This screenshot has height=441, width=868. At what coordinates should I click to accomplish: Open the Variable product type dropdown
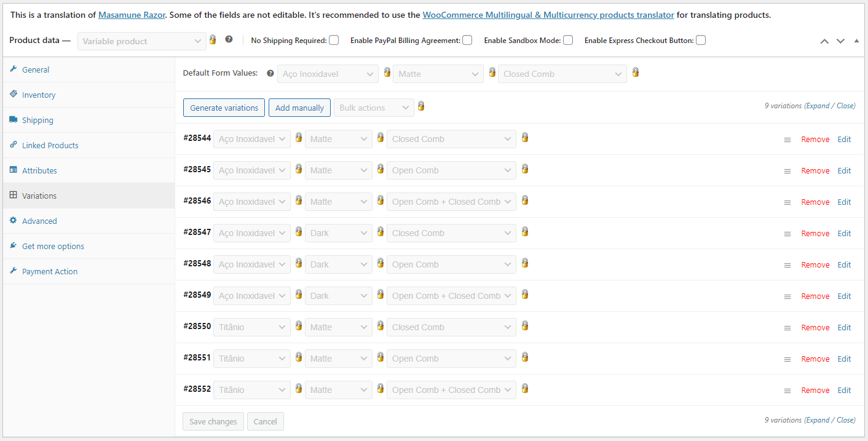click(141, 41)
